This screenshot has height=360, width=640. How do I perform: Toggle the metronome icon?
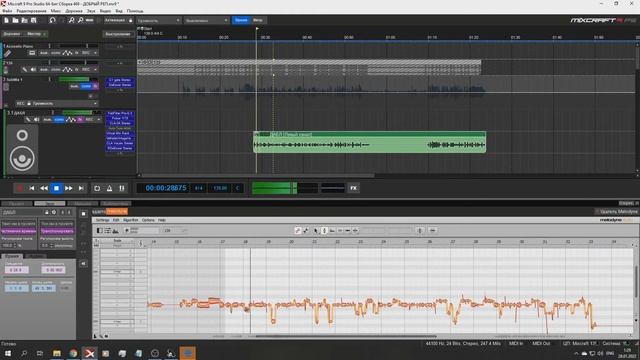coord(109,188)
